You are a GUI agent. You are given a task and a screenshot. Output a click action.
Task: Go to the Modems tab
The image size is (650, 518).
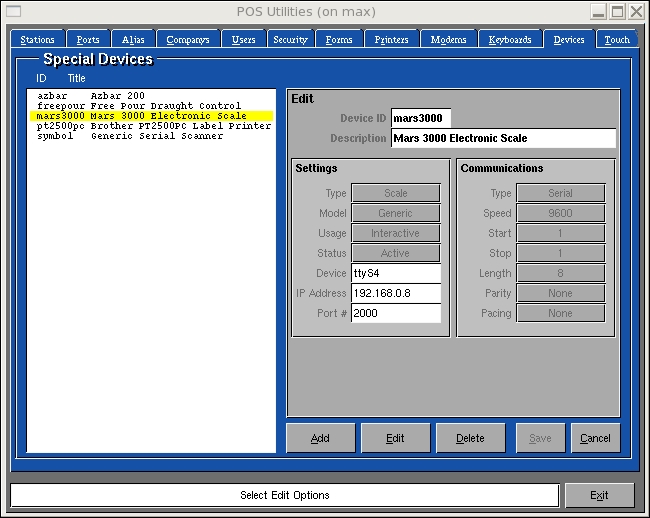coord(448,40)
